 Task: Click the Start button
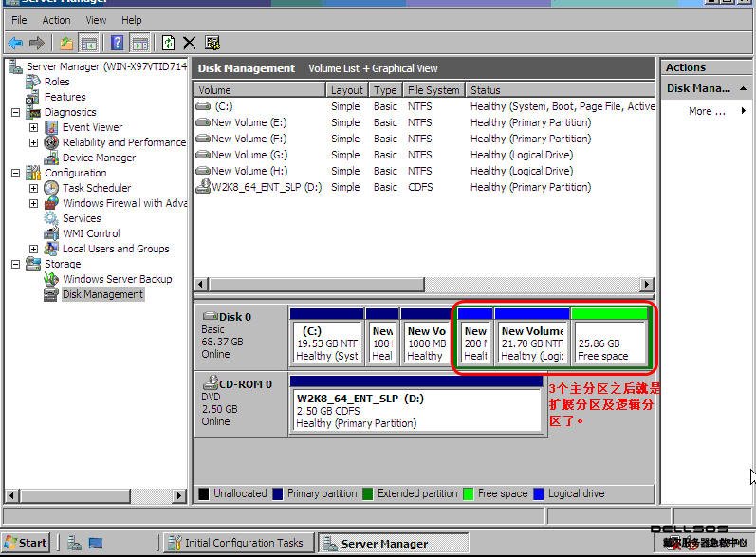(26, 543)
